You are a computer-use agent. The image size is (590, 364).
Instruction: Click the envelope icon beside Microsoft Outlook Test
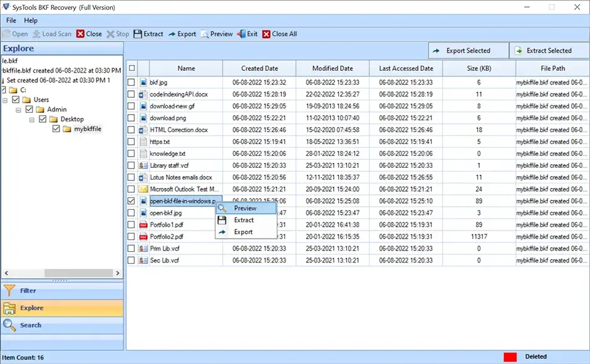click(143, 189)
